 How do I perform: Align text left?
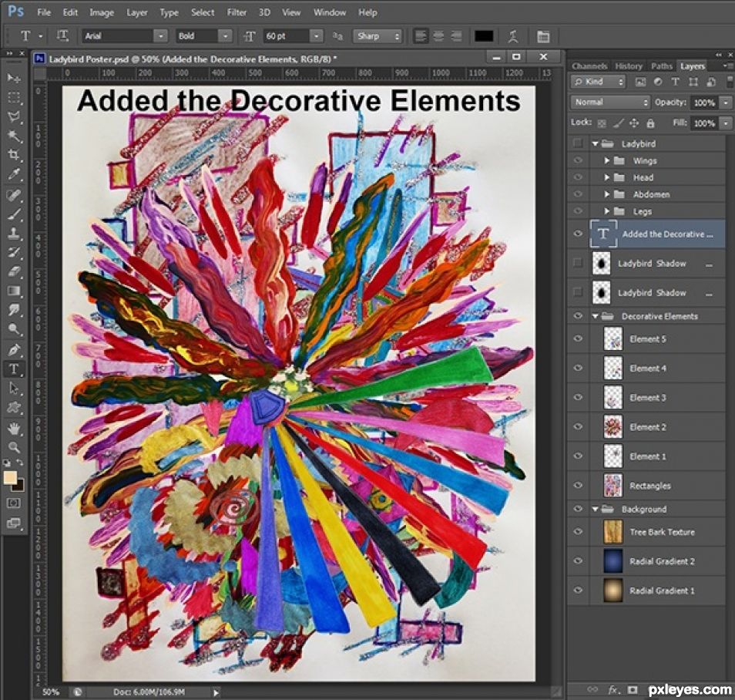tap(421, 36)
